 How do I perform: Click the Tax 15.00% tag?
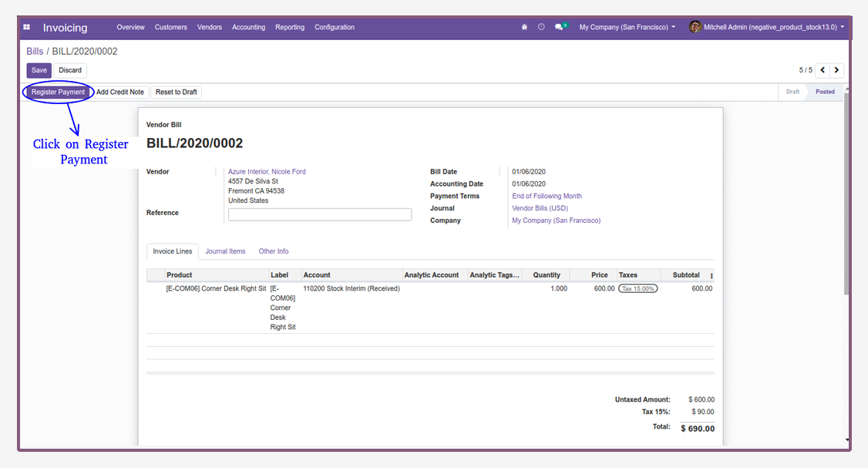[x=638, y=288]
